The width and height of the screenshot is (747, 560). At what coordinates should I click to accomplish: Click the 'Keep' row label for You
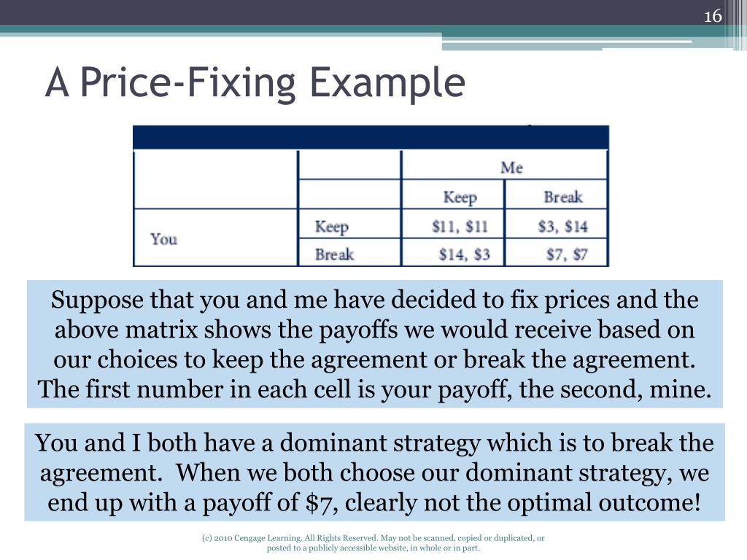click(349, 225)
